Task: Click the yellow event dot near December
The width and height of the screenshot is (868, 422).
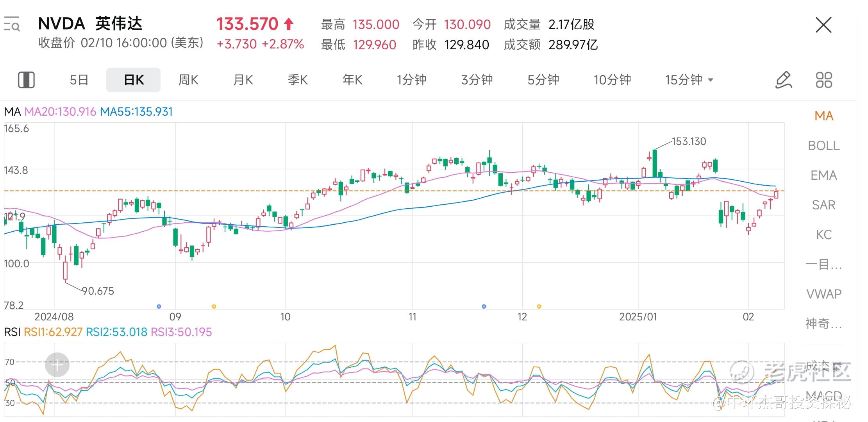Action: (x=539, y=306)
